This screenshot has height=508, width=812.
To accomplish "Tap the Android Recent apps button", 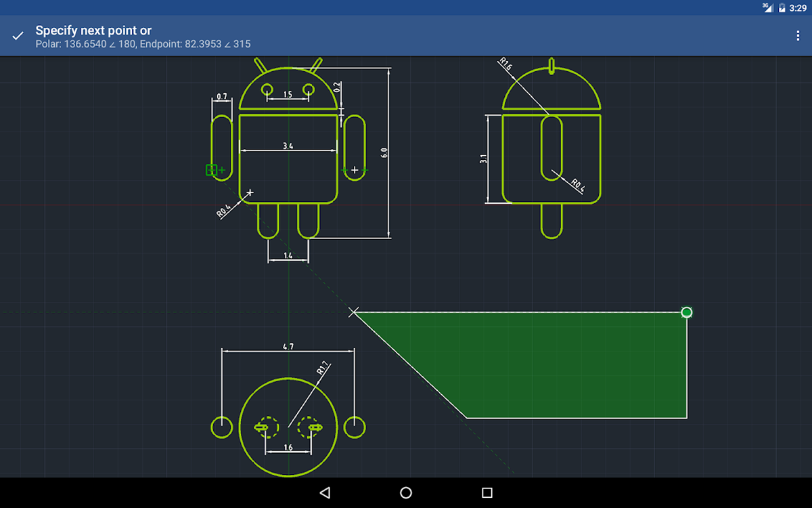I will point(487,492).
